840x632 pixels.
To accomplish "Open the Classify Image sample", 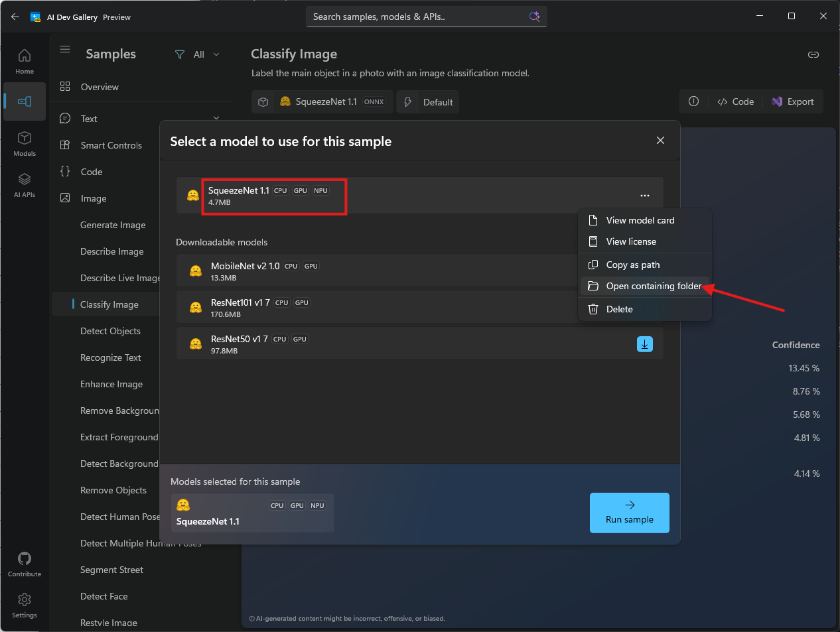I will coord(109,304).
